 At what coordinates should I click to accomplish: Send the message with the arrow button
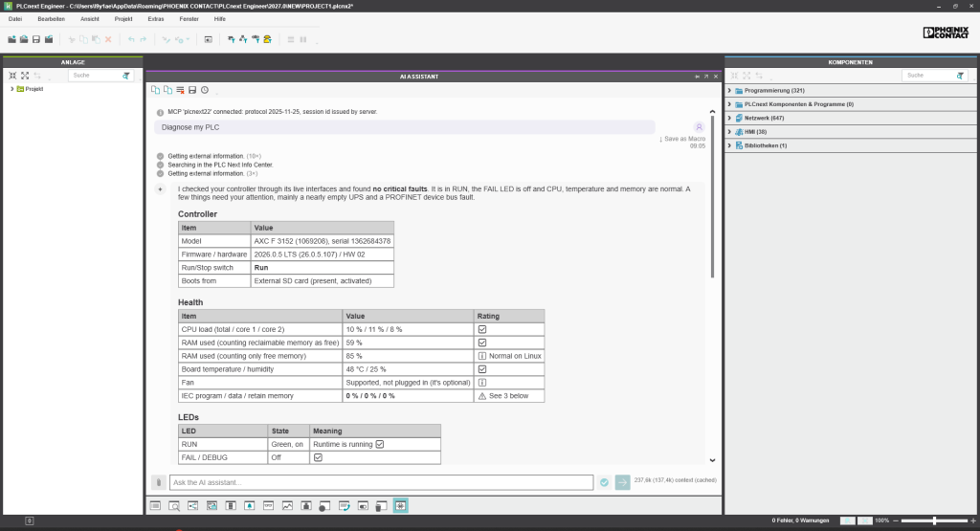(x=622, y=482)
